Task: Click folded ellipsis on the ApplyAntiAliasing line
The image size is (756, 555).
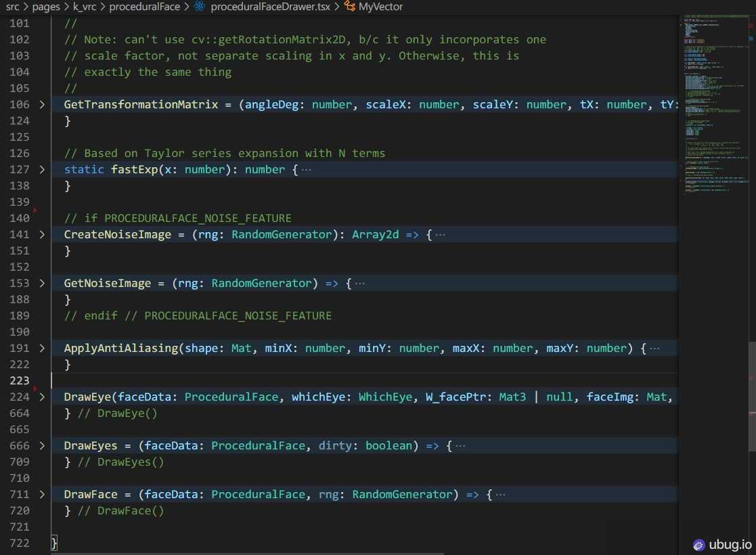Action: point(654,349)
